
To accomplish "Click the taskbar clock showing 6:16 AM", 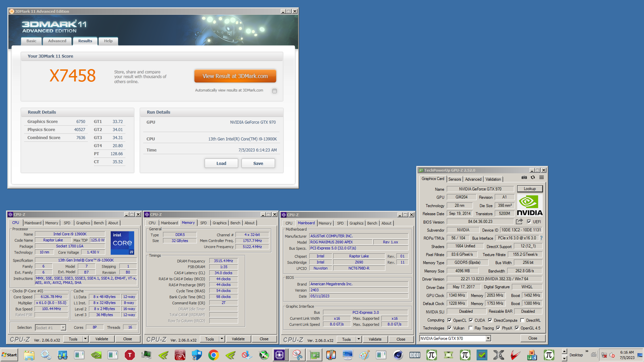I will pos(627,355).
